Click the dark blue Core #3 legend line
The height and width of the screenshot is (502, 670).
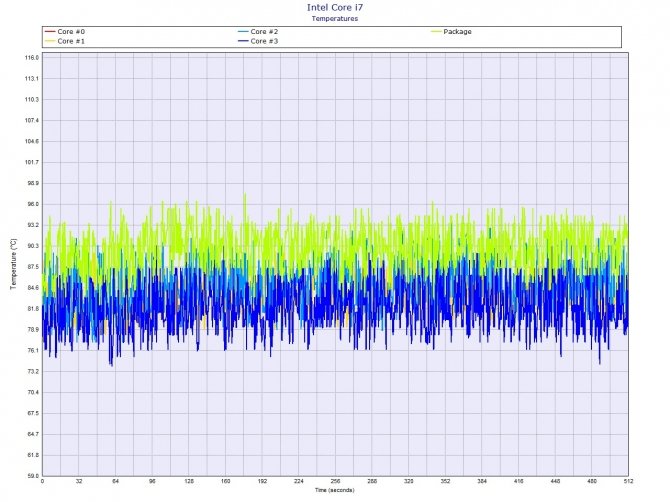(x=243, y=41)
